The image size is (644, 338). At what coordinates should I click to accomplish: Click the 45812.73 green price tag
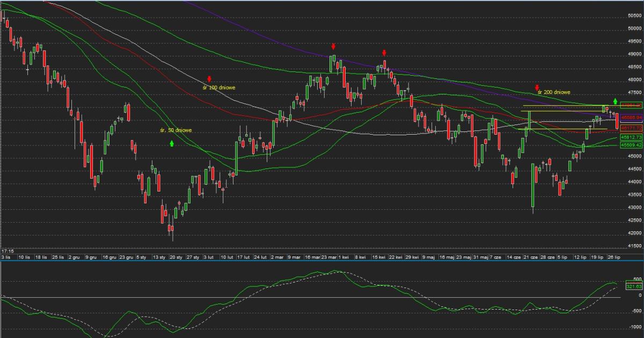[631, 137]
